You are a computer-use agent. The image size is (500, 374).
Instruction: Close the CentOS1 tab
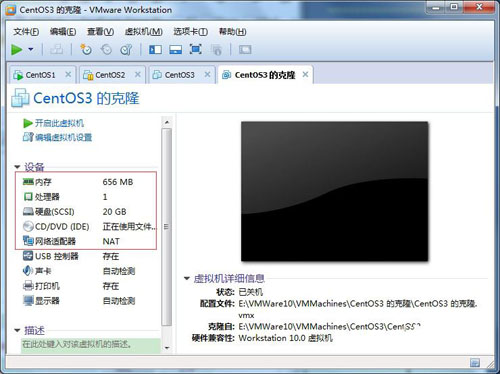[x=68, y=74]
